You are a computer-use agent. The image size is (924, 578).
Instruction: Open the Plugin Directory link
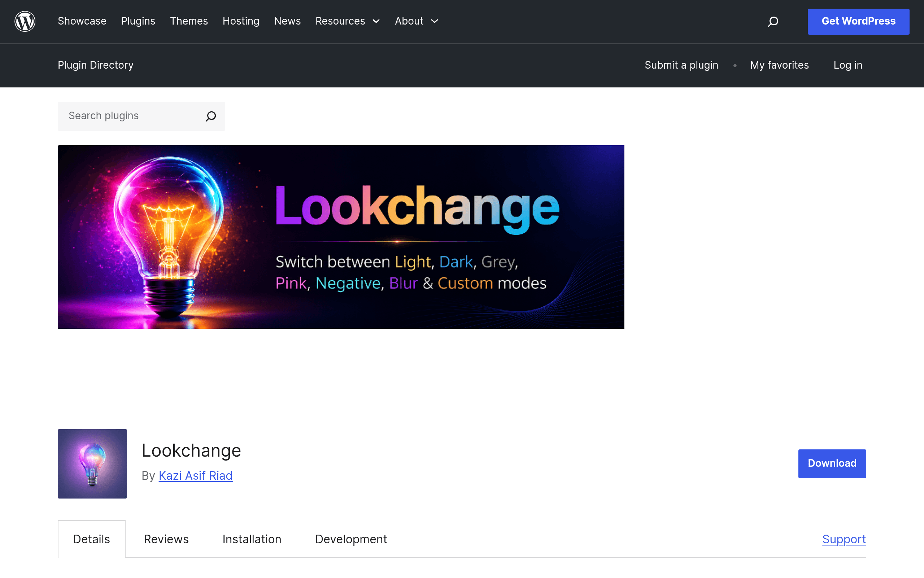[x=95, y=65]
